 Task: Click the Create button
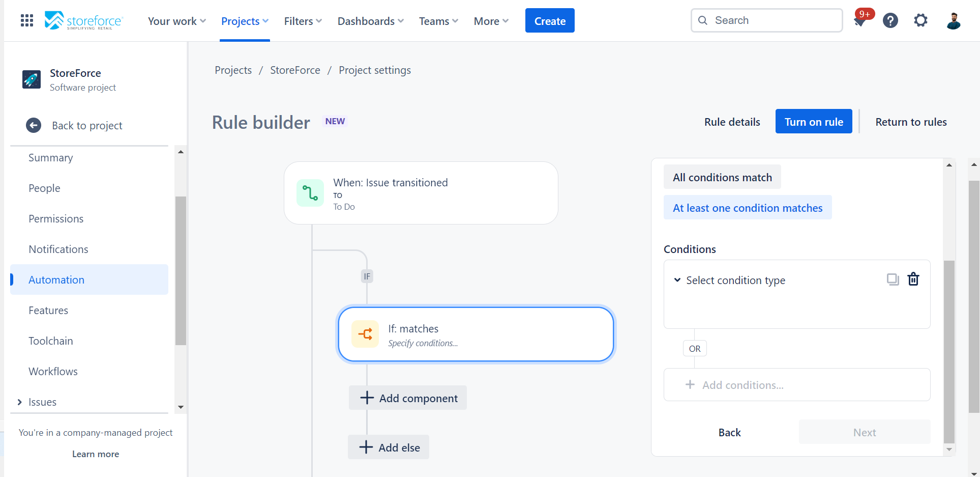tap(549, 20)
